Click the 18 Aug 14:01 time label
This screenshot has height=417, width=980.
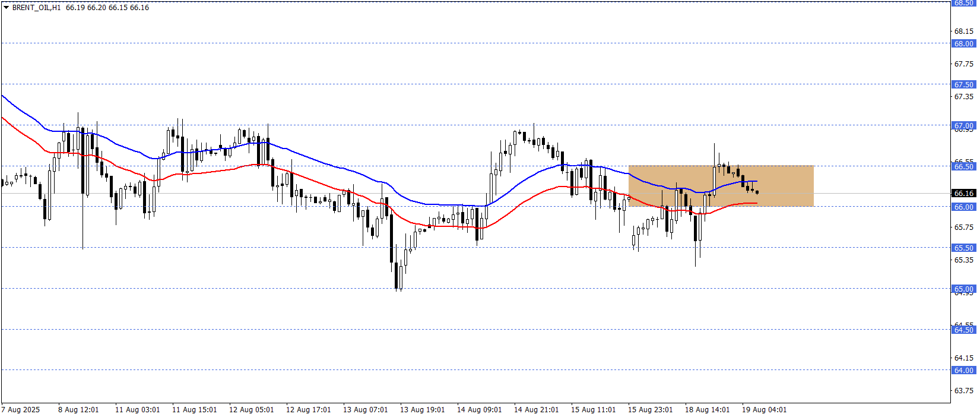707,410
